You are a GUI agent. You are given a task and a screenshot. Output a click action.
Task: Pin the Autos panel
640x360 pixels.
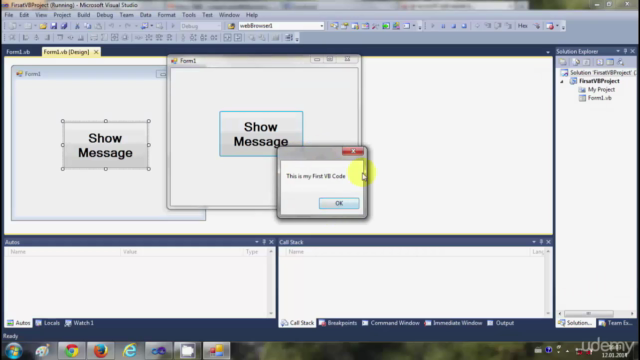pos(264,242)
